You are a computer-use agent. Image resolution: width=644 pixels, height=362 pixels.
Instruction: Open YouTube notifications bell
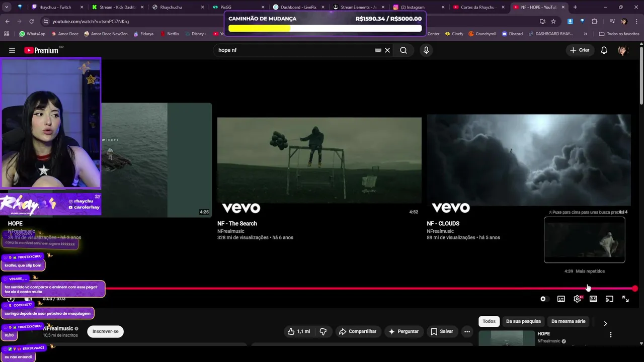tap(604, 50)
